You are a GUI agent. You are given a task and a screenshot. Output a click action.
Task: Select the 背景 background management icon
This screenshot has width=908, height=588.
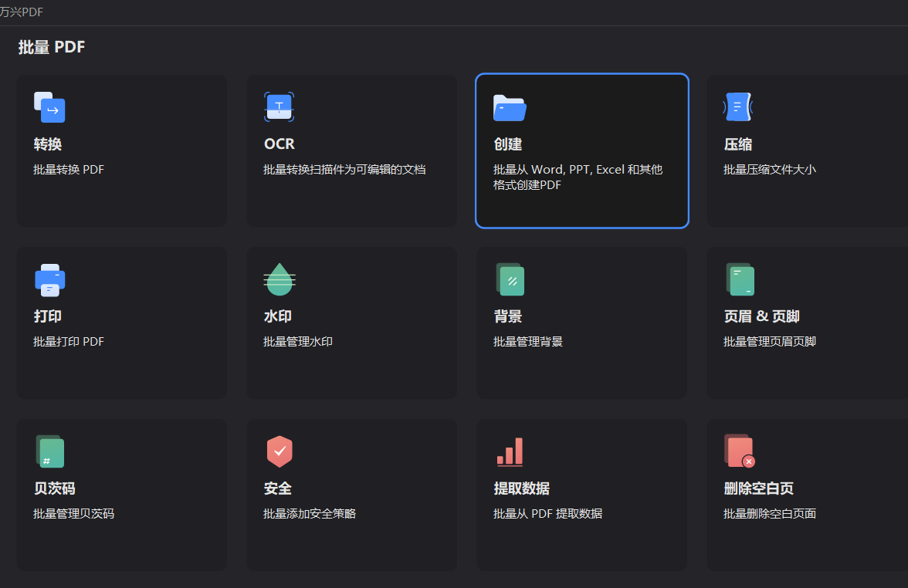509,279
